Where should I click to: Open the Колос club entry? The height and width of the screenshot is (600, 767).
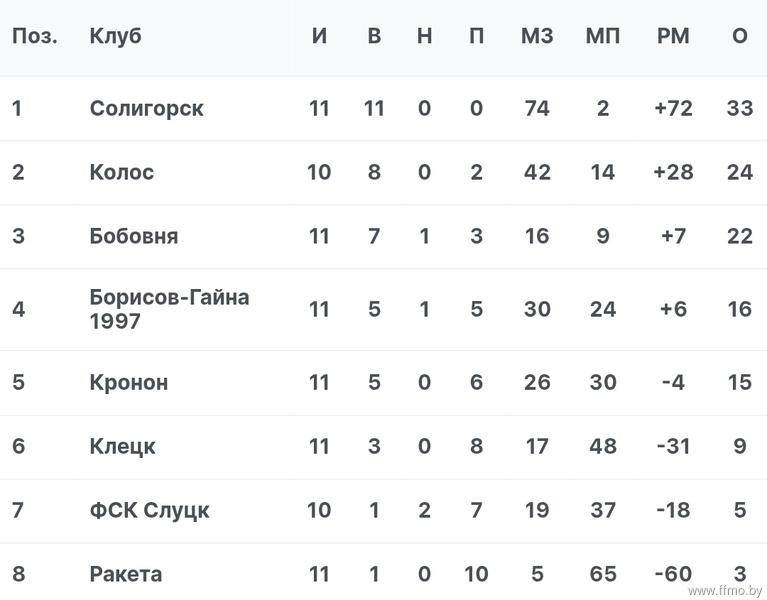click(121, 172)
